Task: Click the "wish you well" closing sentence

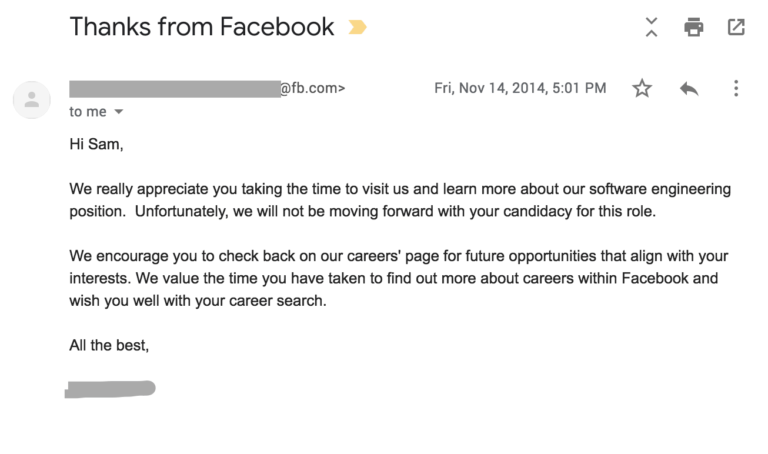Action: 198,300
